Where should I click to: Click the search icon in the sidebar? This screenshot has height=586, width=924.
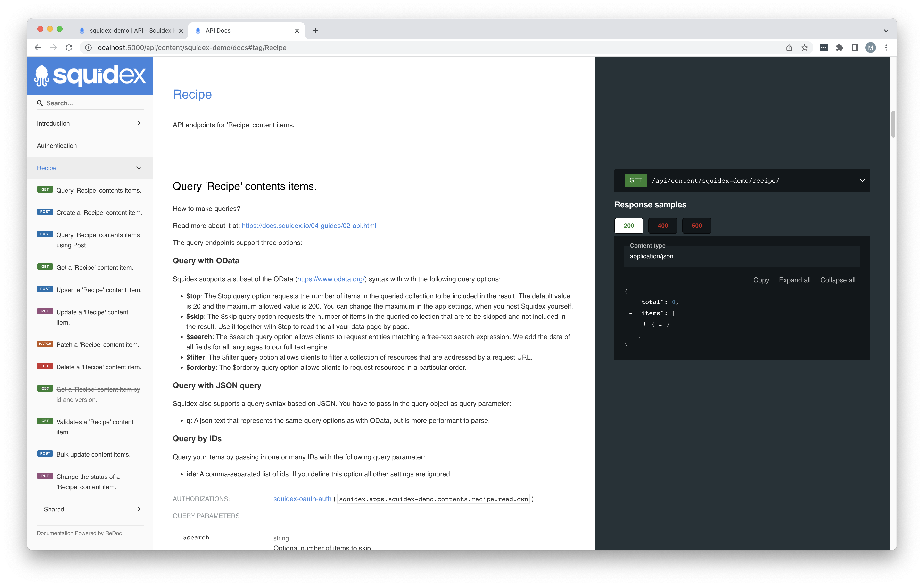[x=40, y=103]
